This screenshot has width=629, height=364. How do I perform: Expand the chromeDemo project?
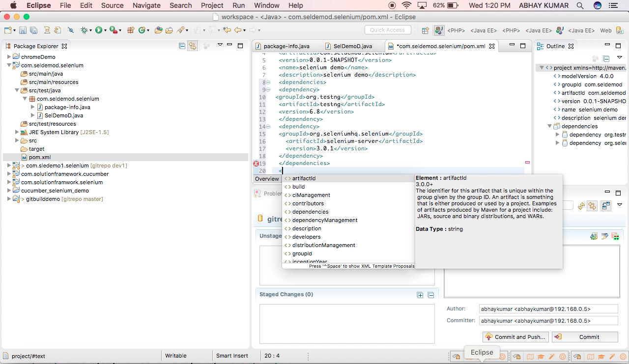(x=9, y=57)
